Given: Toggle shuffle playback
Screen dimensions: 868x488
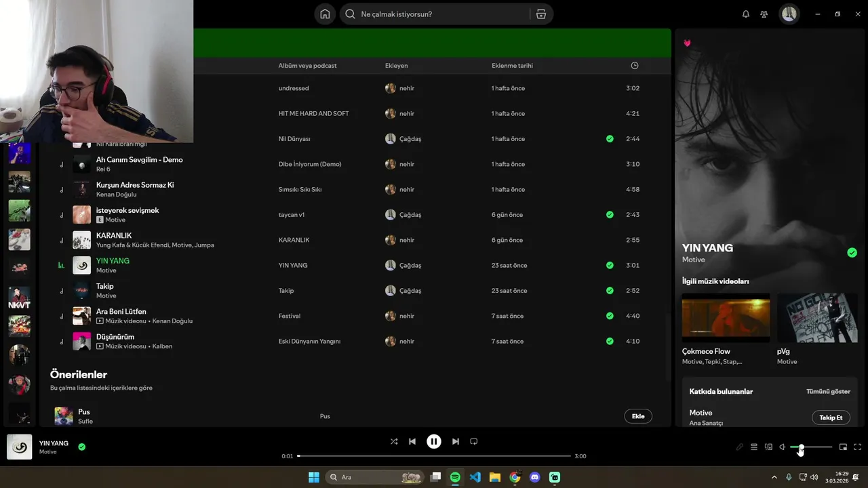Looking at the screenshot, I should tap(394, 441).
